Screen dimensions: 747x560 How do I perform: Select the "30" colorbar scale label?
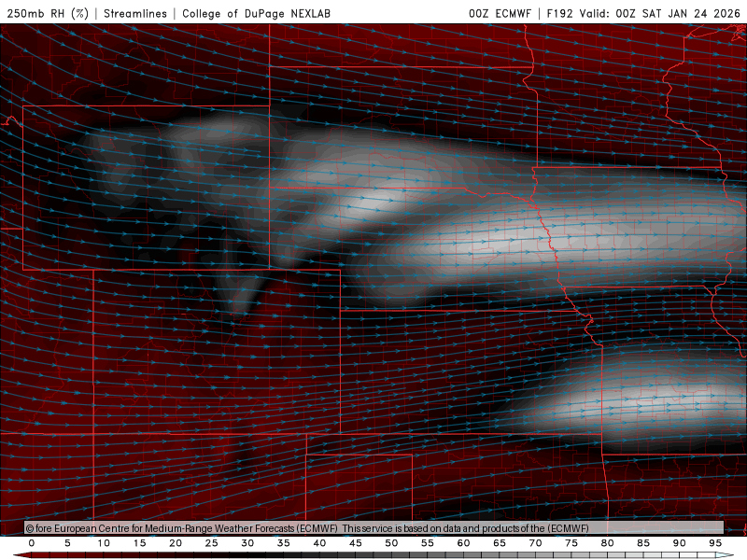[247, 543]
